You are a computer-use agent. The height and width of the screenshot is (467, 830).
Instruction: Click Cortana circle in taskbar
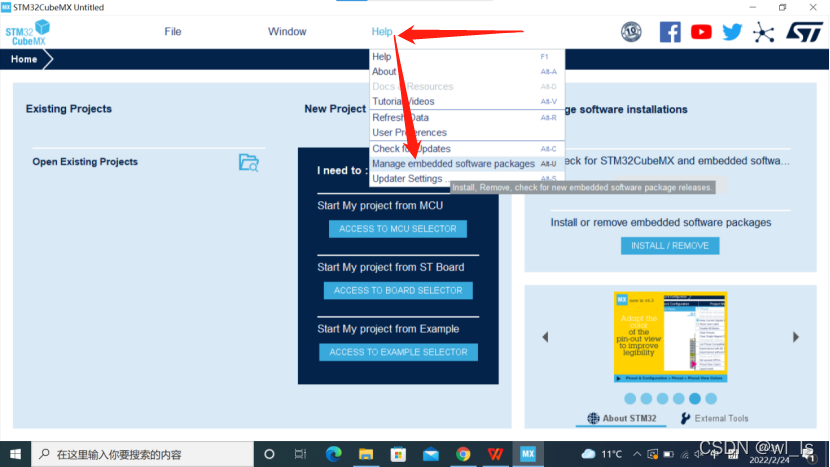coord(269,454)
